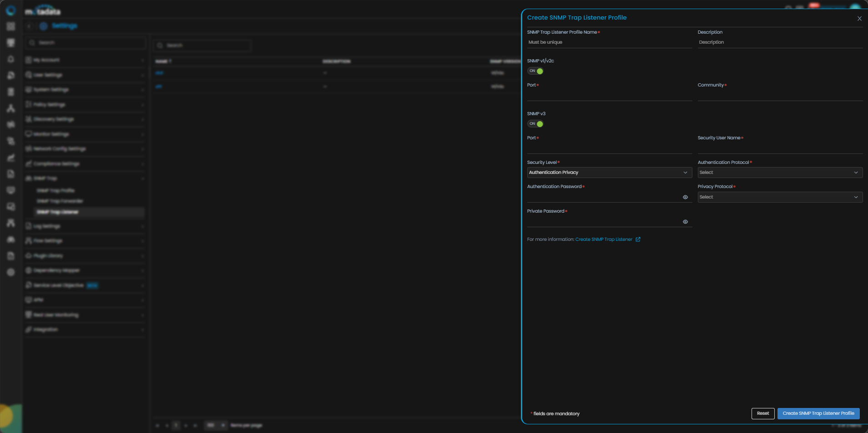The width and height of the screenshot is (868, 433).
Task: Focus the Security User Name field
Action: coord(780,148)
